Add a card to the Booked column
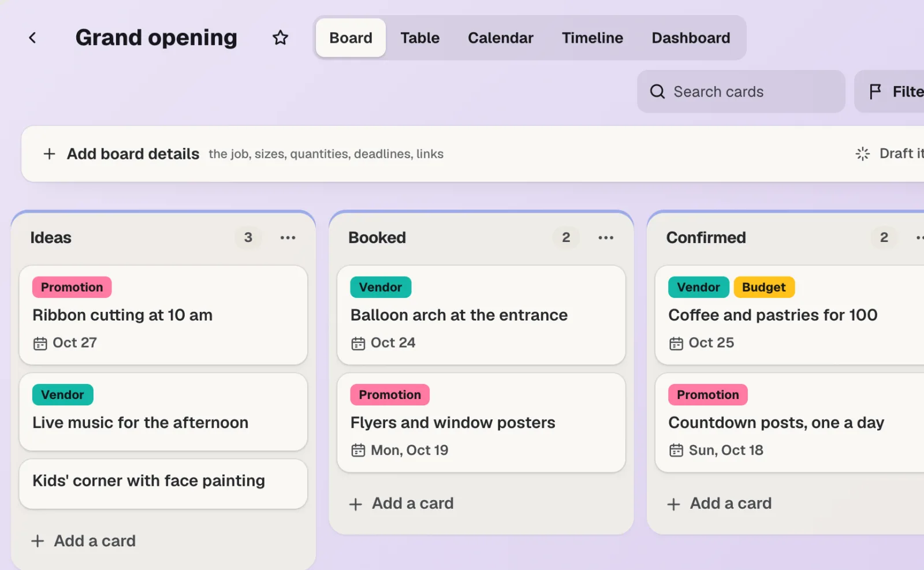 [402, 504]
